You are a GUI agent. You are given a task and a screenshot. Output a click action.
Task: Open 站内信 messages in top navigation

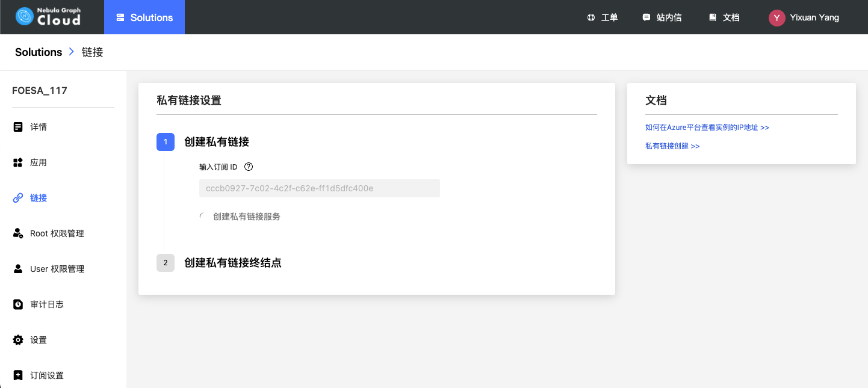(662, 17)
